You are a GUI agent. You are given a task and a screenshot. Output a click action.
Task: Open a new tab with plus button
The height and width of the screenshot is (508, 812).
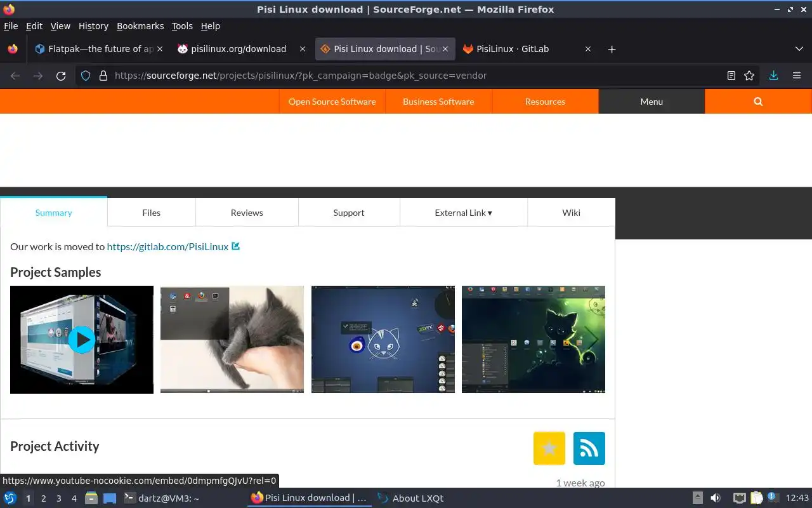point(612,49)
